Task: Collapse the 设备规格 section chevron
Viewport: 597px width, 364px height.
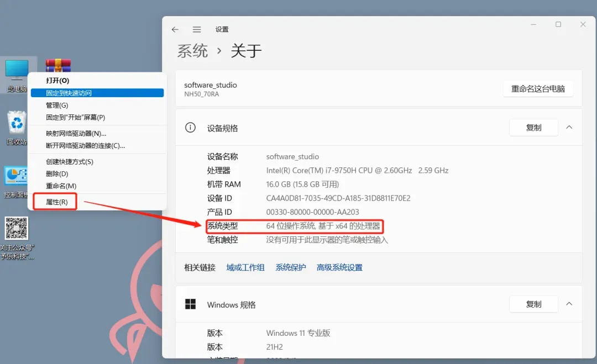Action: [569, 128]
